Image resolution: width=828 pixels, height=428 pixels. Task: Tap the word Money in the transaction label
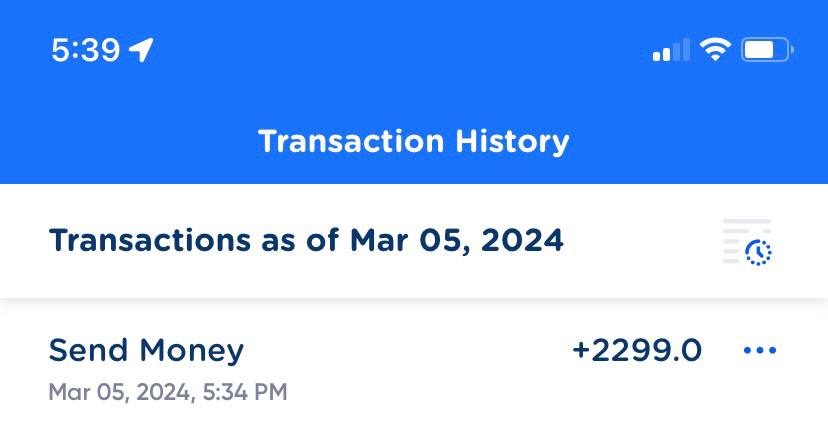coord(191,350)
